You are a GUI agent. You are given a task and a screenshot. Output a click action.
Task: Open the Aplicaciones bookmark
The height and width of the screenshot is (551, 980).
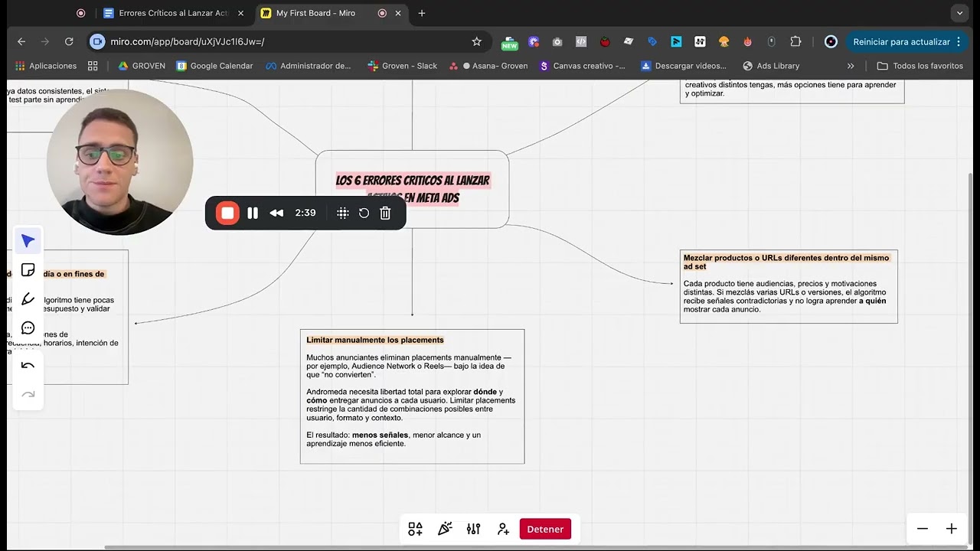pyautogui.click(x=46, y=66)
